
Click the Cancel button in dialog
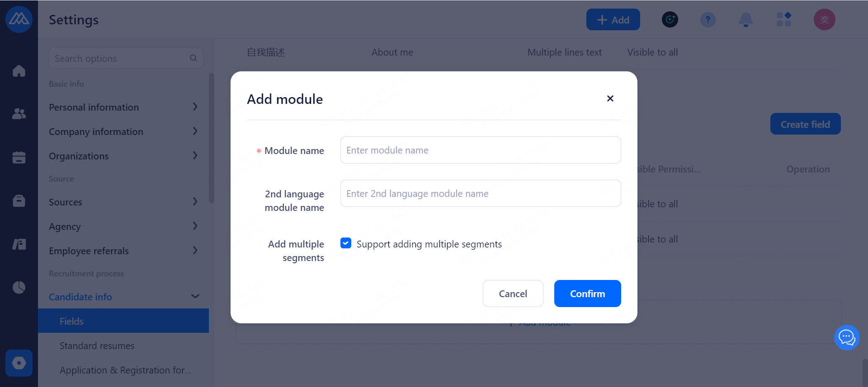(513, 294)
